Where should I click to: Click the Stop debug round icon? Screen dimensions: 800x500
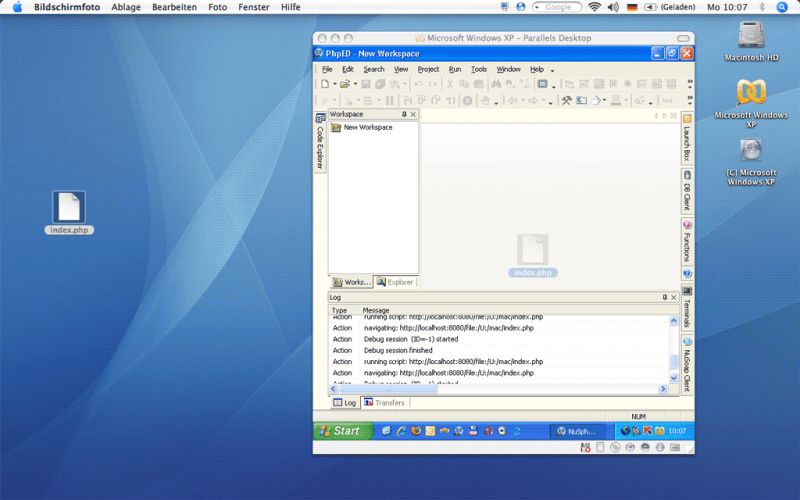(467, 101)
